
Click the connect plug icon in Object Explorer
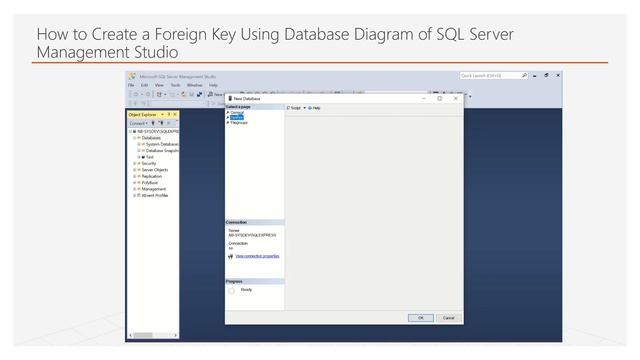pos(153,123)
